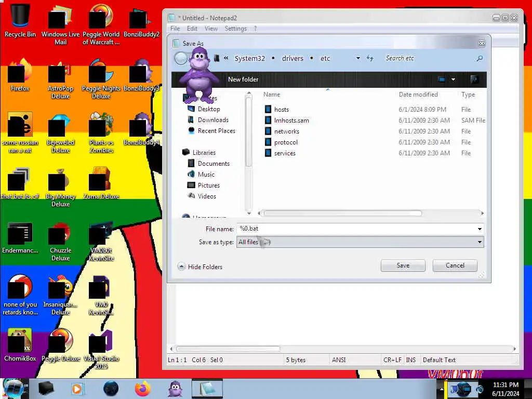Select the services file

pyautogui.click(x=285, y=153)
